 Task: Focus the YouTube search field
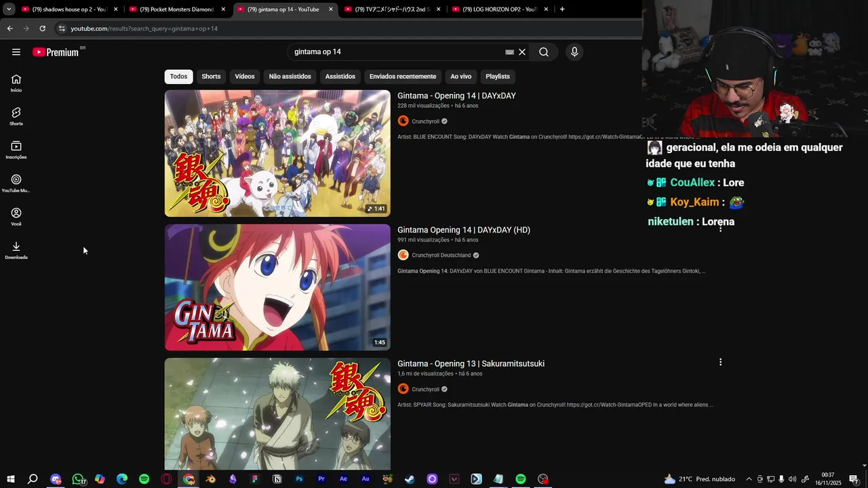397,52
